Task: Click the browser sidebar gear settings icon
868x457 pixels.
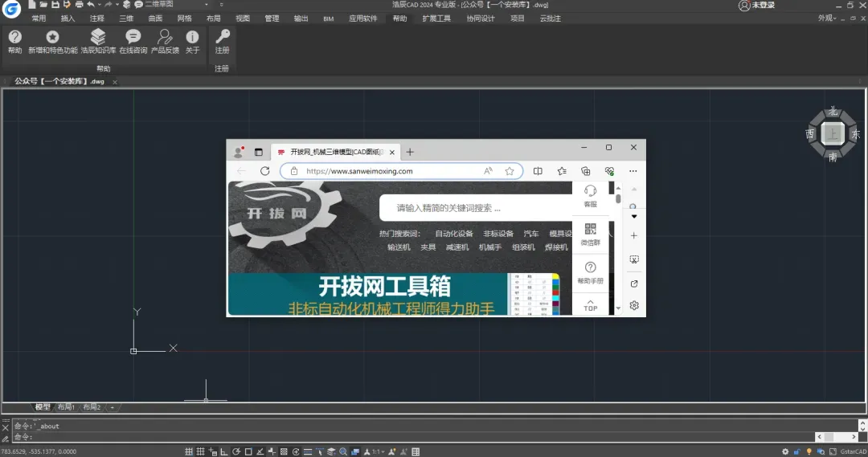Action: [x=634, y=305]
